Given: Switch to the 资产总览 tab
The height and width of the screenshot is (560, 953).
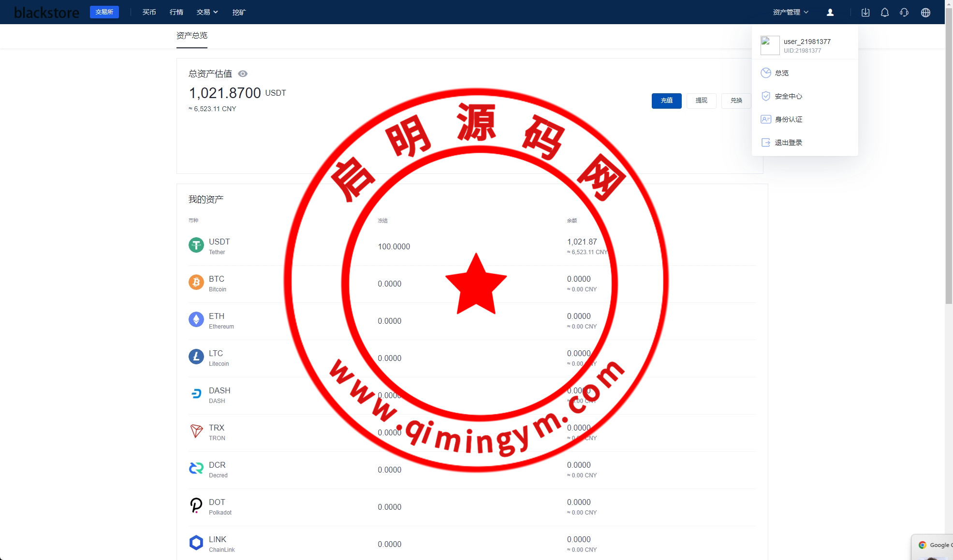Looking at the screenshot, I should click(191, 36).
